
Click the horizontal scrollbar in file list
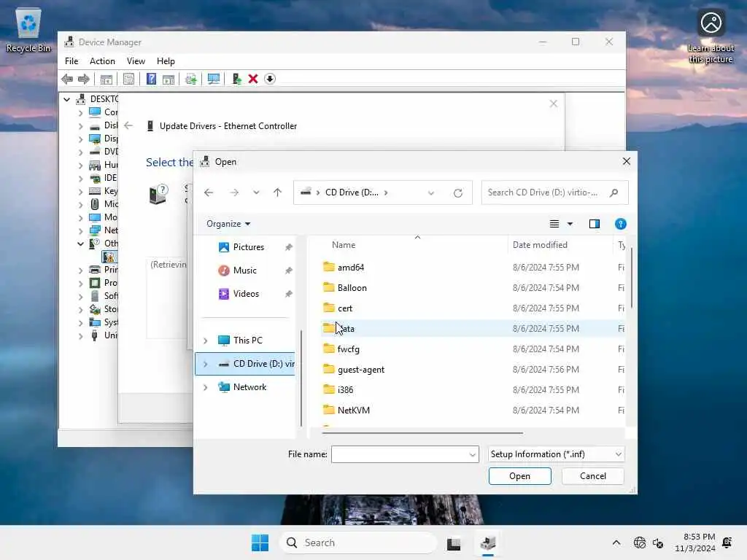tap(422, 433)
